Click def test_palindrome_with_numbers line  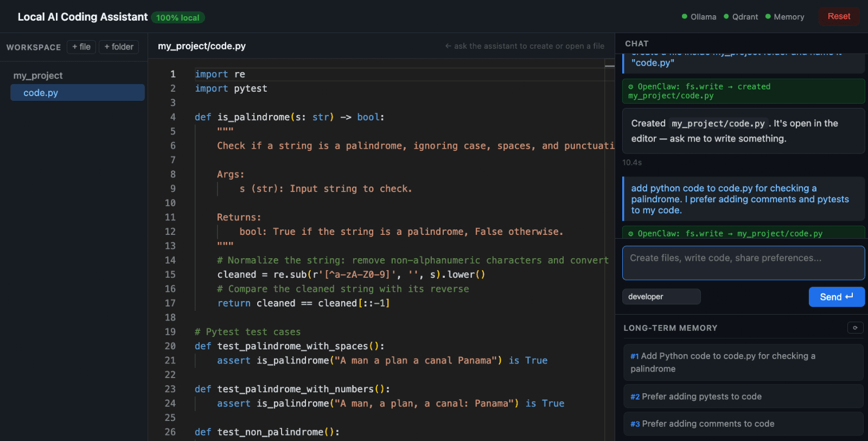[x=292, y=389]
